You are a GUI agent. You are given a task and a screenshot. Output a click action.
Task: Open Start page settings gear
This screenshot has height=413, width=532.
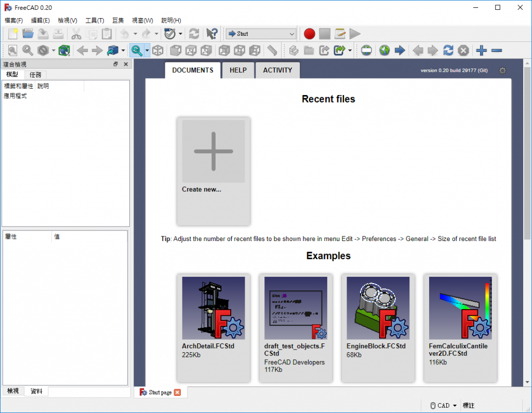click(502, 71)
